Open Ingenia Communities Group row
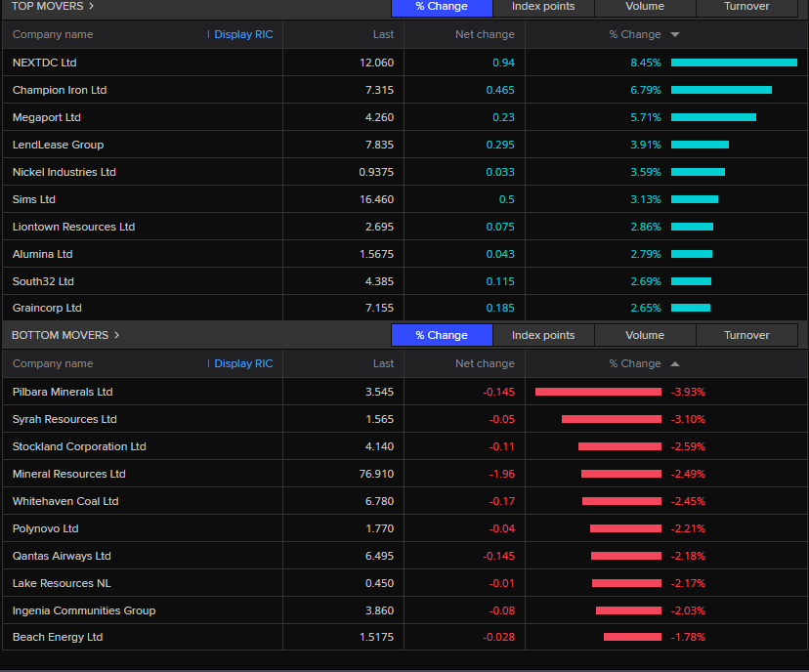809x672 pixels. point(404,610)
